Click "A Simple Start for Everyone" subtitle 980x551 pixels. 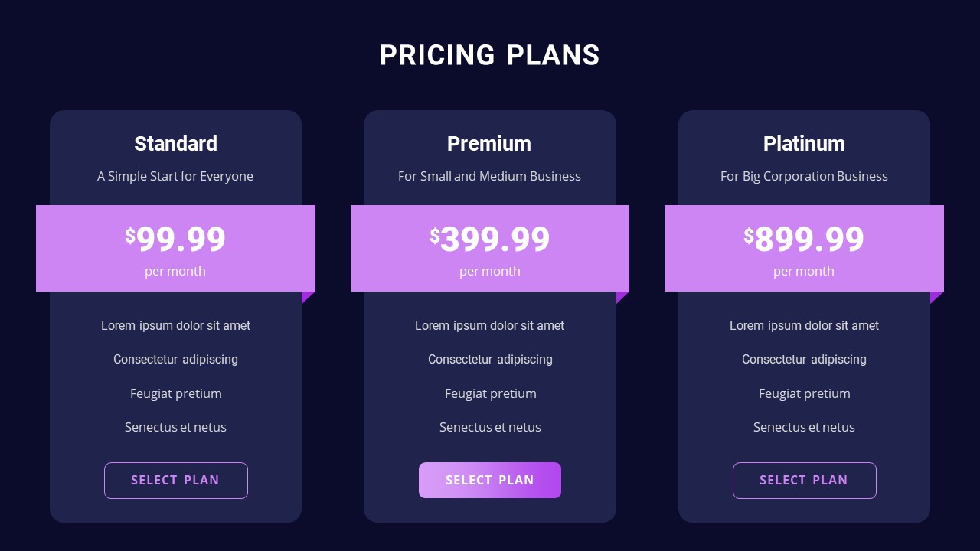pos(175,176)
